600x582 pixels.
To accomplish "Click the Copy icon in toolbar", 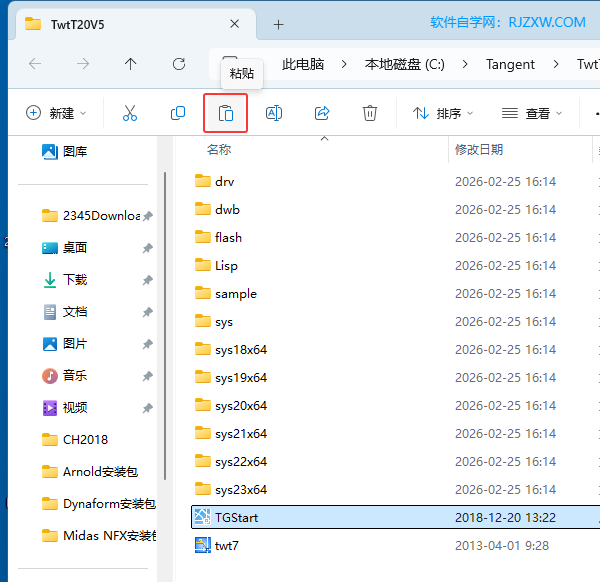I will (x=178, y=113).
